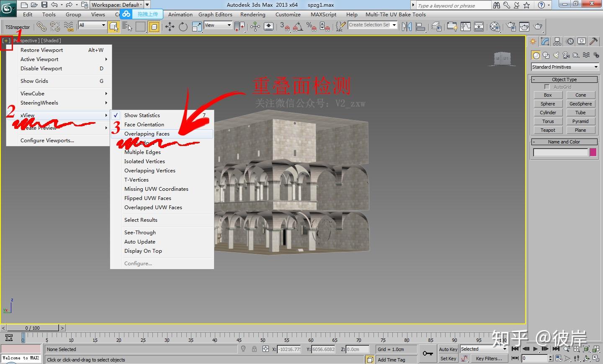The width and height of the screenshot is (603, 364).
Task: Switch to the Modify command panel tab
Action: point(545,41)
